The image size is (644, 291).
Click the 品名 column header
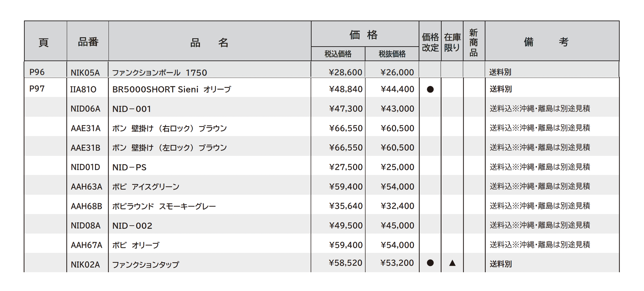[209, 43]
